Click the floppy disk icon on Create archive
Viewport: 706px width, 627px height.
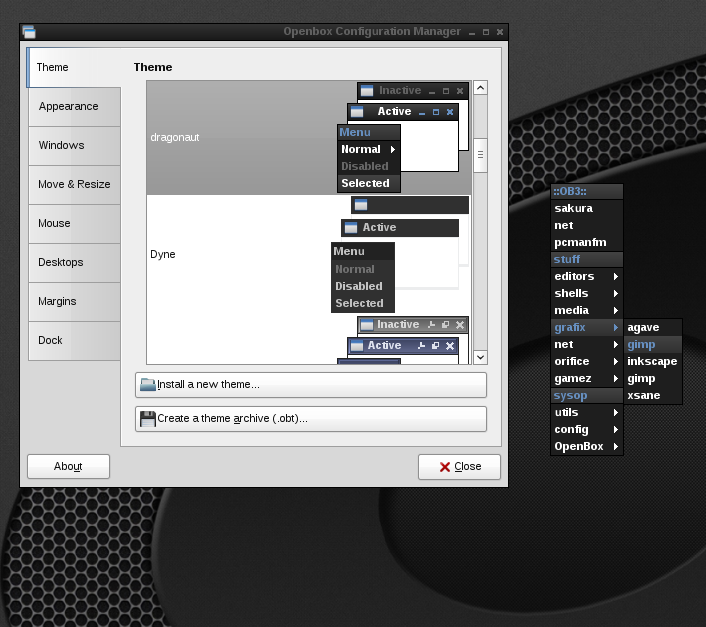tap(148, 419)
